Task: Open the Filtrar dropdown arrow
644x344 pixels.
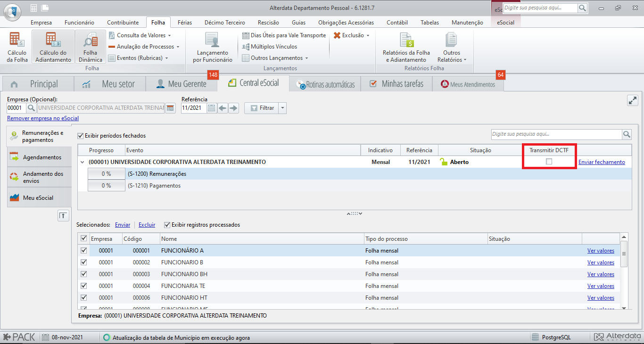Action: coord(282,108)
